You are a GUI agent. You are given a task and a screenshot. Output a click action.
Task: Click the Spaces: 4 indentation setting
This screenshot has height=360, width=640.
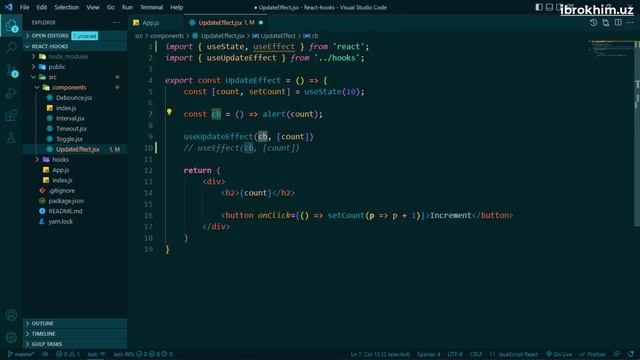(429, 354)
